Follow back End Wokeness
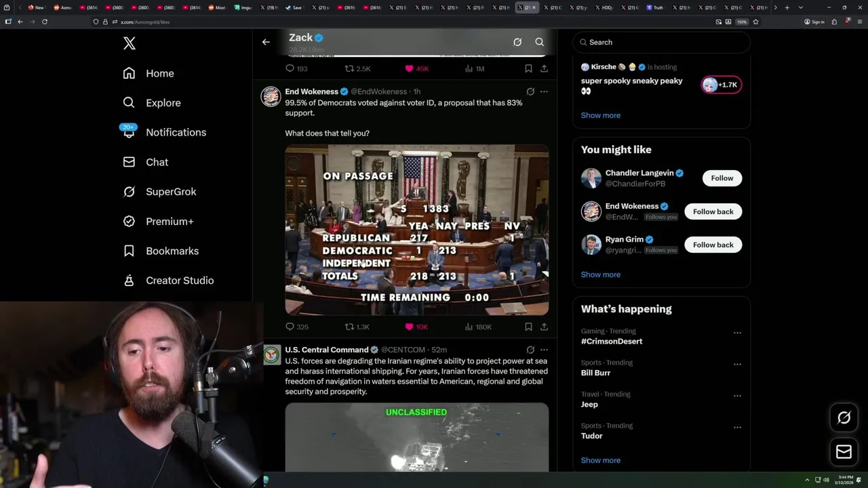This screenshot has width=868, height=488. pos(713,211)
